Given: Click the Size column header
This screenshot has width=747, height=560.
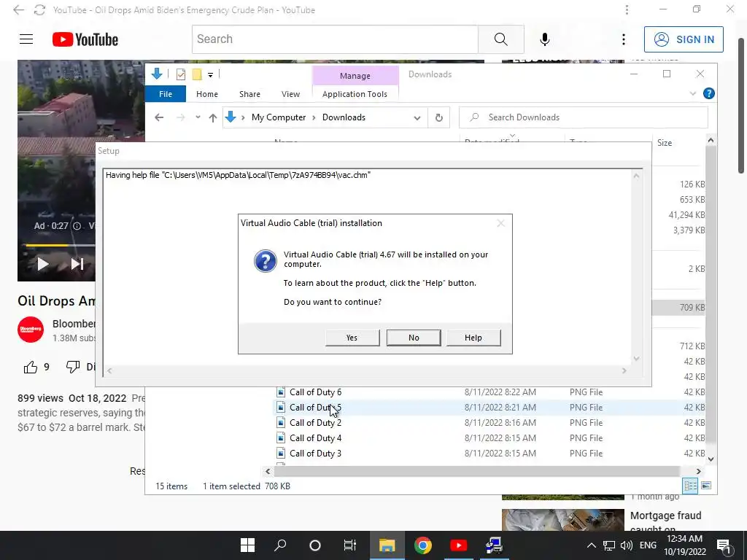Looking at the screenshot, I should [x=665, y=143].
